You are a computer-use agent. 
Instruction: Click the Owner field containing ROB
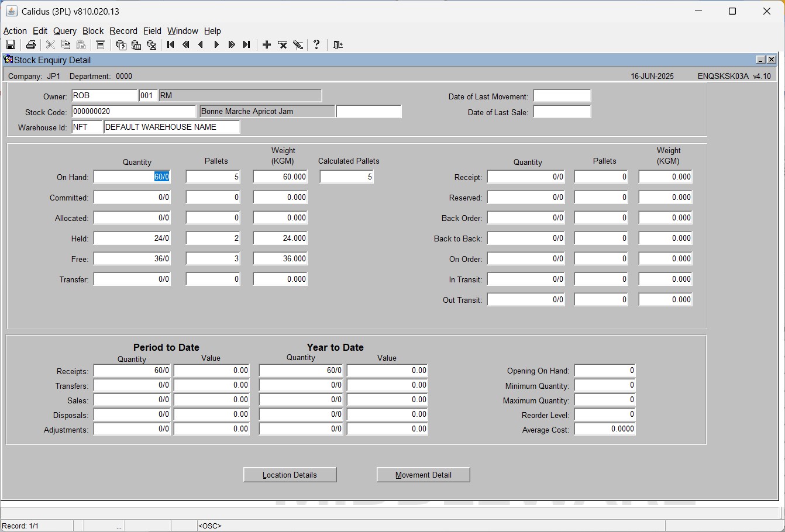[x=105, y=96]
